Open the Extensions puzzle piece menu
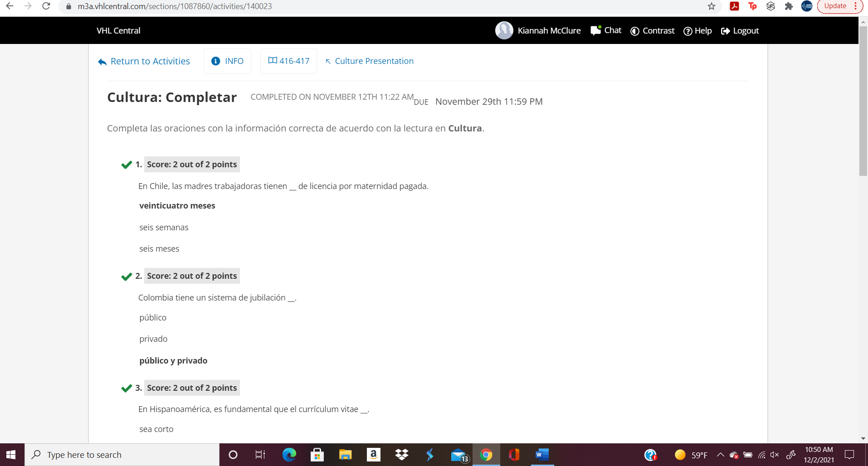 (789, 6)
